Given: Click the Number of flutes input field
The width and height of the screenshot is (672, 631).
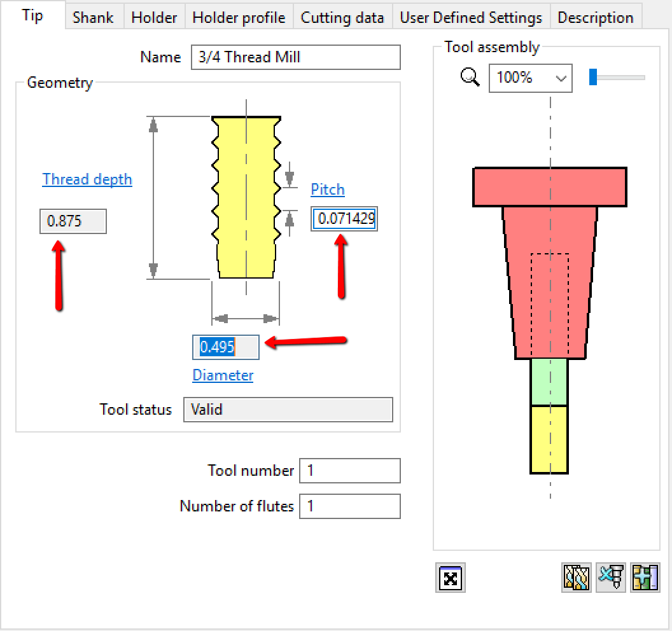Looking at the screenshot, I should pos(350,506).
